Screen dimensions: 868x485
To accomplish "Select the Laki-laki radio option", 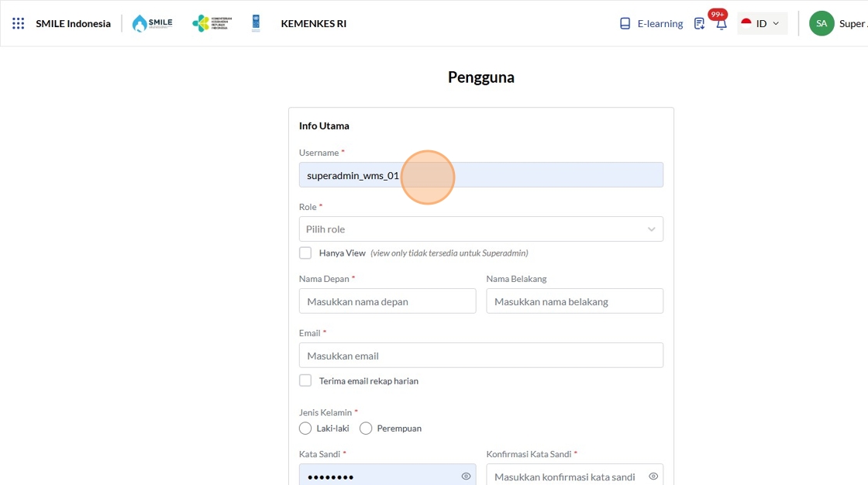I will [x=305, y=428].
